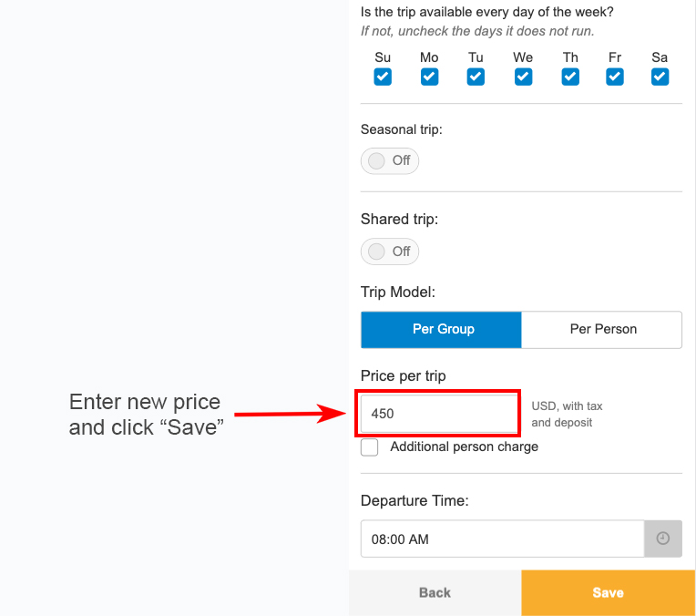The width and height of the screenshot is (696, 616).
Task: Uncheck the We (Wednesday) checkbox
Action: [523, 77]
